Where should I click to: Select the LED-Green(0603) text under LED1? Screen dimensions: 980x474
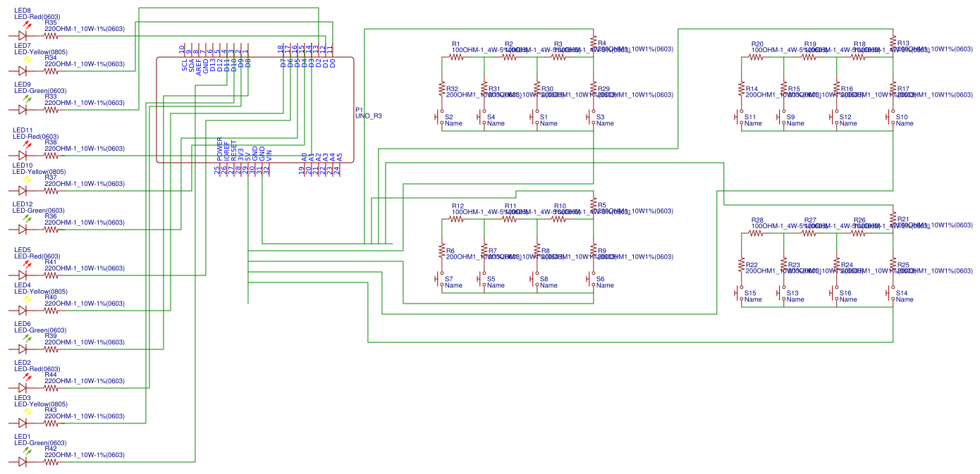tap(40, 443)
